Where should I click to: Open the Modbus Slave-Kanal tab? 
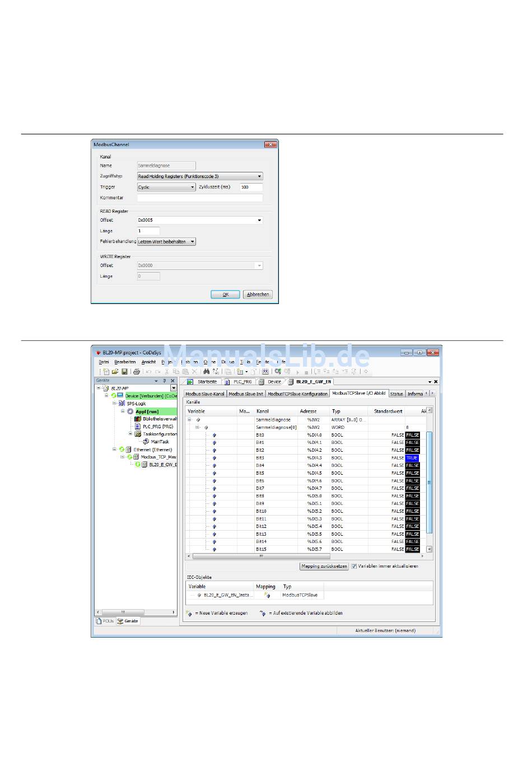tap(205, 394)
